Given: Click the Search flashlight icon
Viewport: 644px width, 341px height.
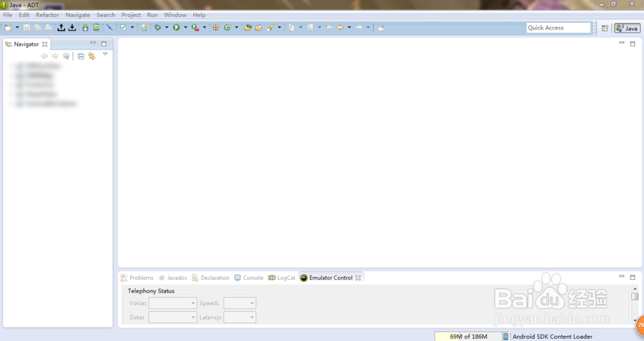Looking at the screenshot, I should [x=270, y=28].
